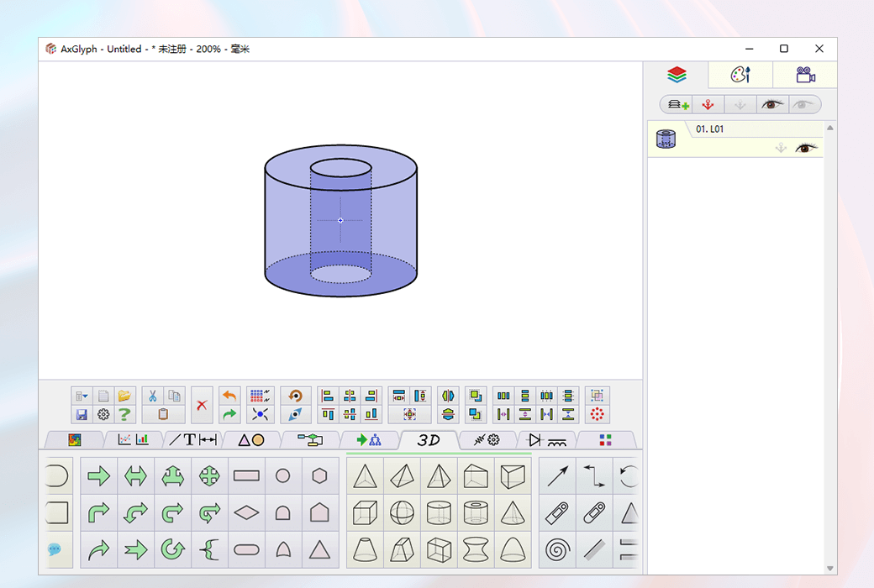Screen dimensions: 874x588
Task: Select the spiral drawing tool
Action: click(557, 550)
